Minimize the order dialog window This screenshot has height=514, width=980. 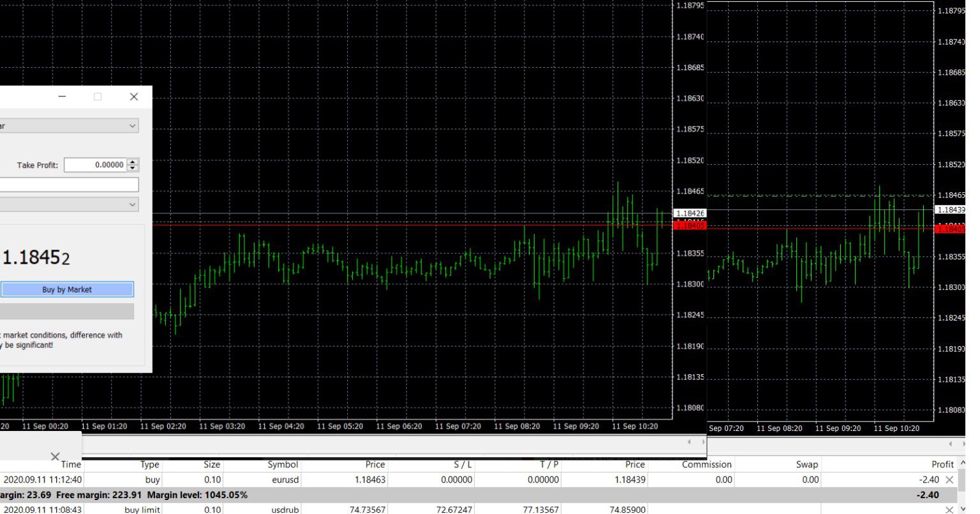click(x=62, y=96)
